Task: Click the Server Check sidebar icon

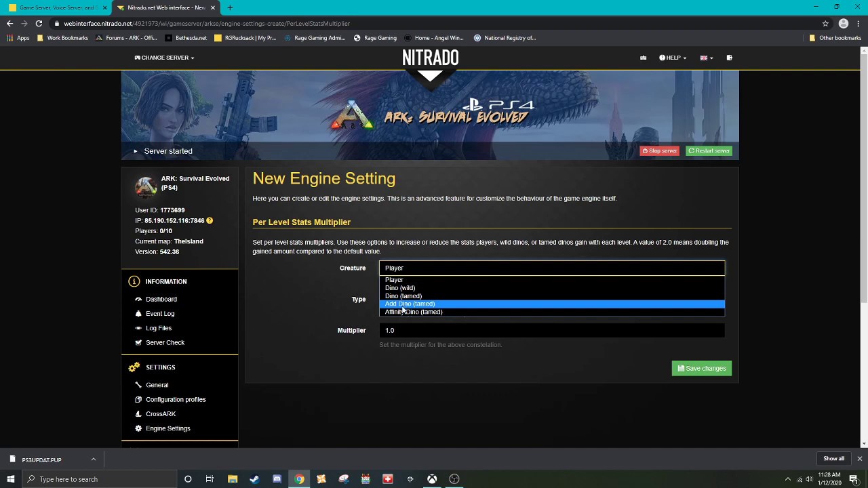Action: pyautogui.click(x=138, y=342)
